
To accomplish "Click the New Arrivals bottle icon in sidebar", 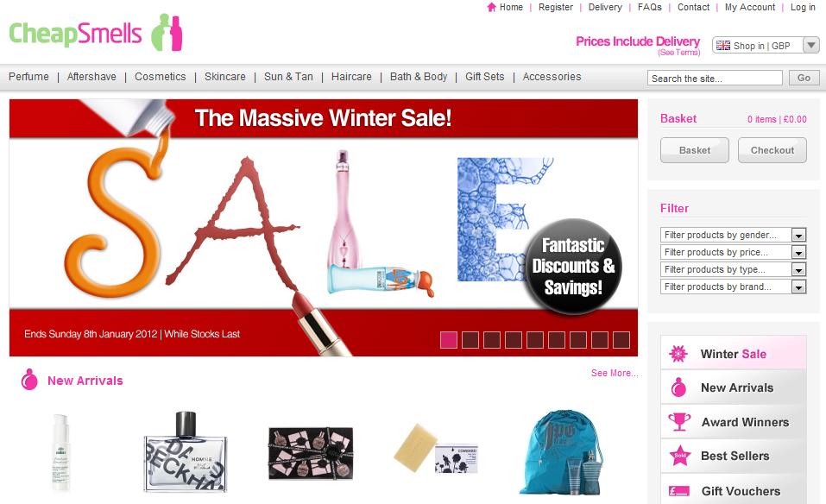I will (x=678, y=387).
